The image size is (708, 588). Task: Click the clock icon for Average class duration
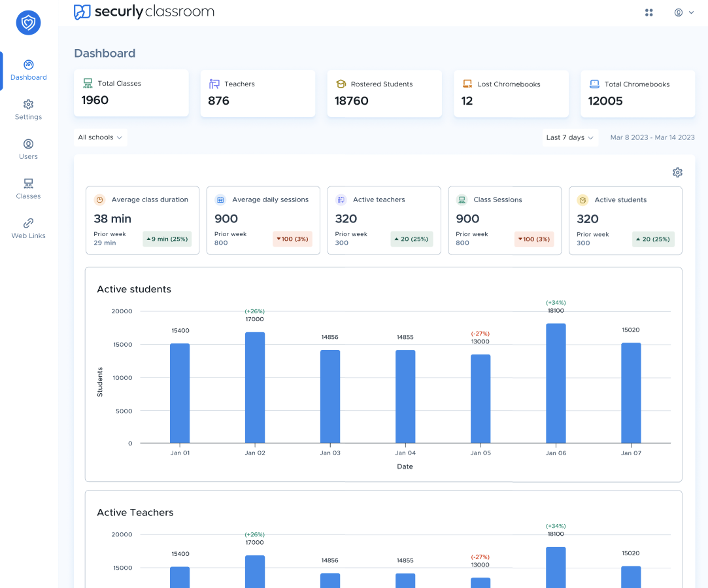[100, 199]
